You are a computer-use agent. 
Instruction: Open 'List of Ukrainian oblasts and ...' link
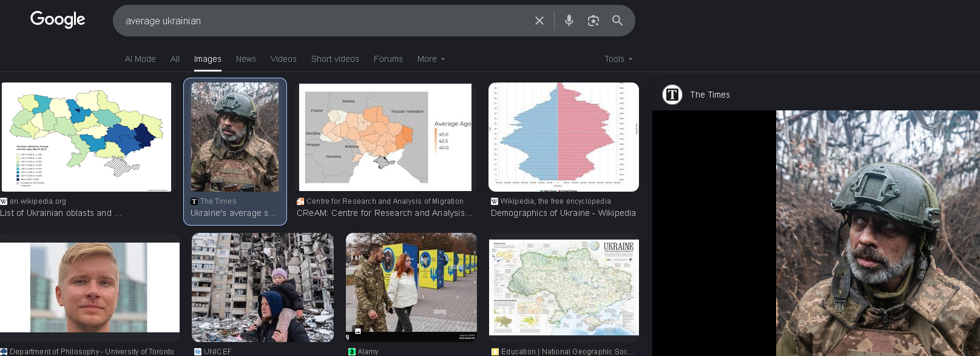pos(61,213)
